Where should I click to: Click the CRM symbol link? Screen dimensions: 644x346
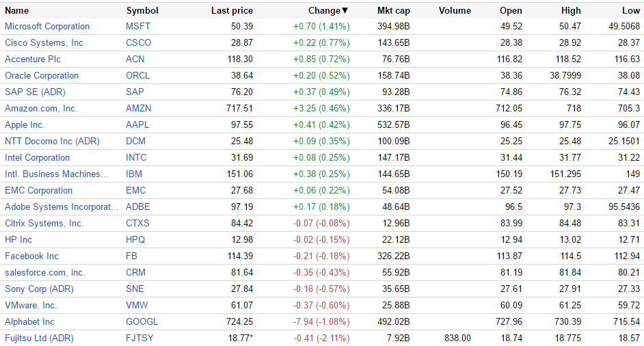[x=135, y=273]
